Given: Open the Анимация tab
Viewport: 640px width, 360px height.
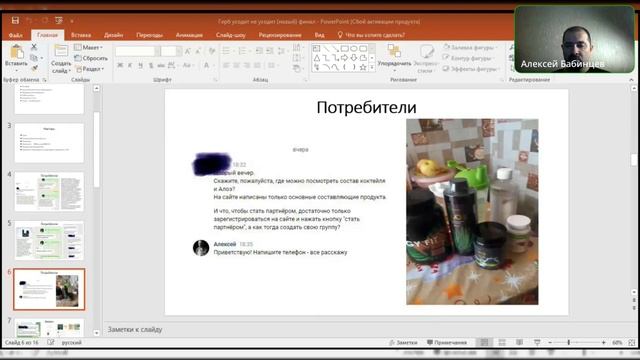Looking at the screenshot, I should click(x=189, y=35).
